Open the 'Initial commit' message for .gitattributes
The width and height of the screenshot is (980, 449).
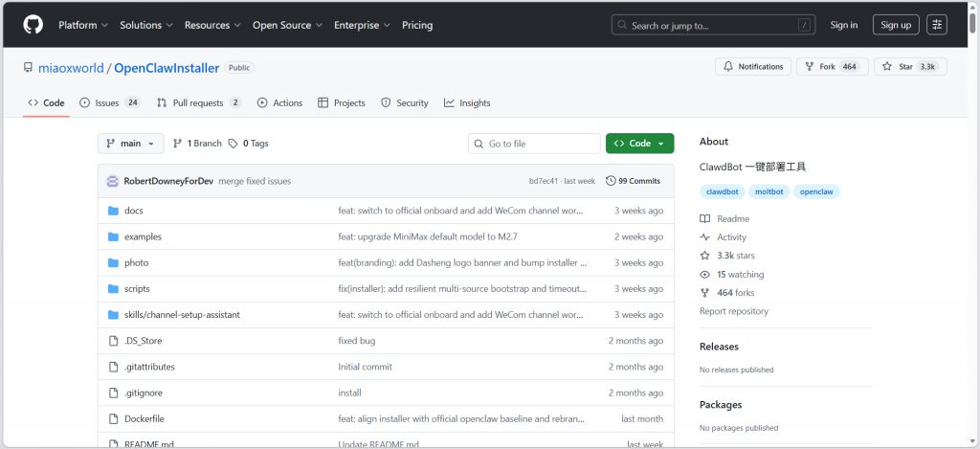click(x=365, y=367)
